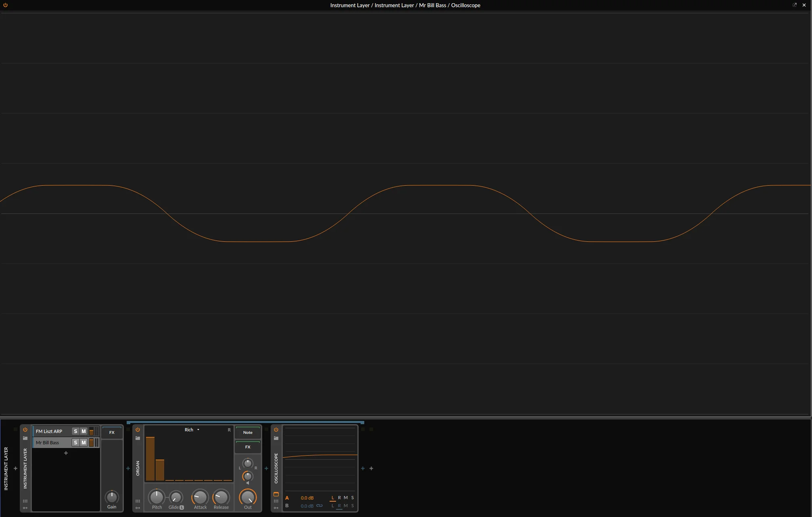Mute the FM Liszt ARP layer
The image size is (812, 517).
(x=83, y=431)
